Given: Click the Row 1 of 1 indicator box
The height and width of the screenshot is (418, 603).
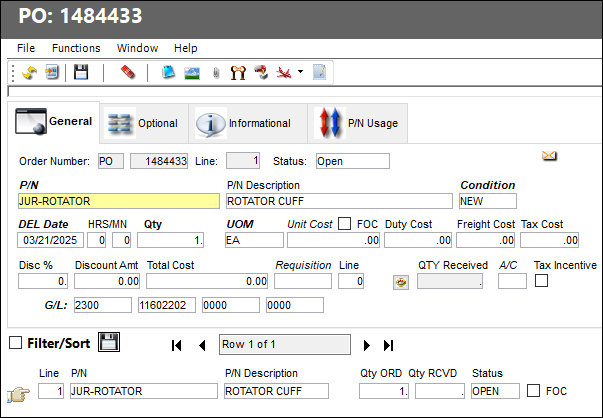Looking at the screenshot, I should [x=285, y=344].
